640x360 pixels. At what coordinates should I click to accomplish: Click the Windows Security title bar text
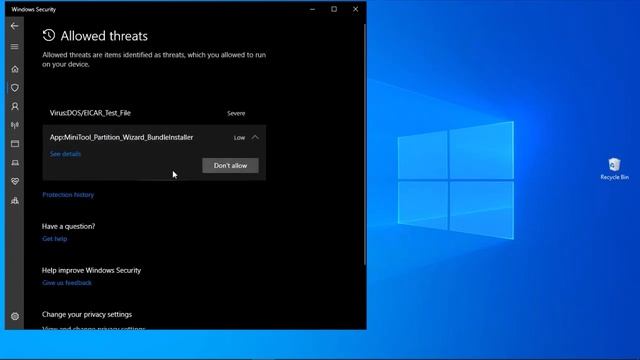33,9
